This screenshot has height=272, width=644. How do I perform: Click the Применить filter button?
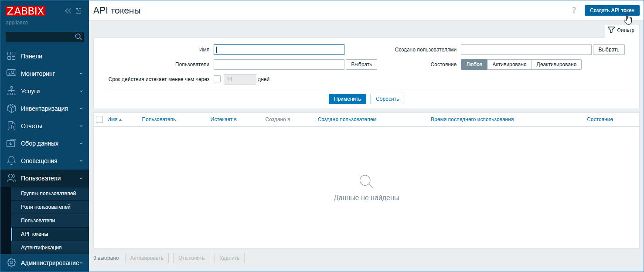tap(347, 99)
